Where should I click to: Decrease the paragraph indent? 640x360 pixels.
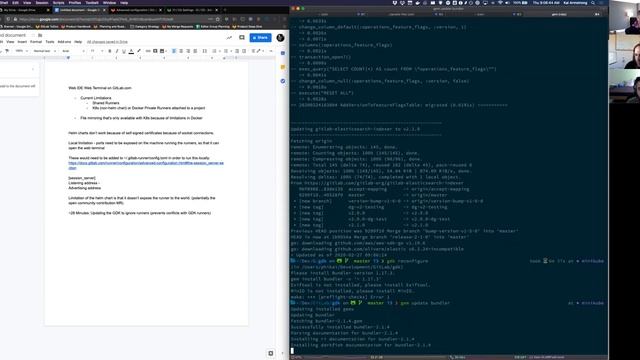coord(237,51)
